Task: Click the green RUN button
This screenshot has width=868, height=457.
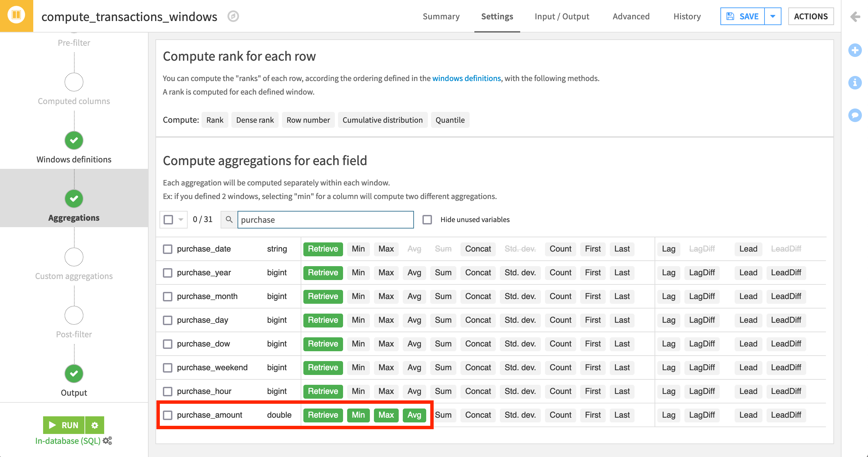Action: tap(64, 425)
